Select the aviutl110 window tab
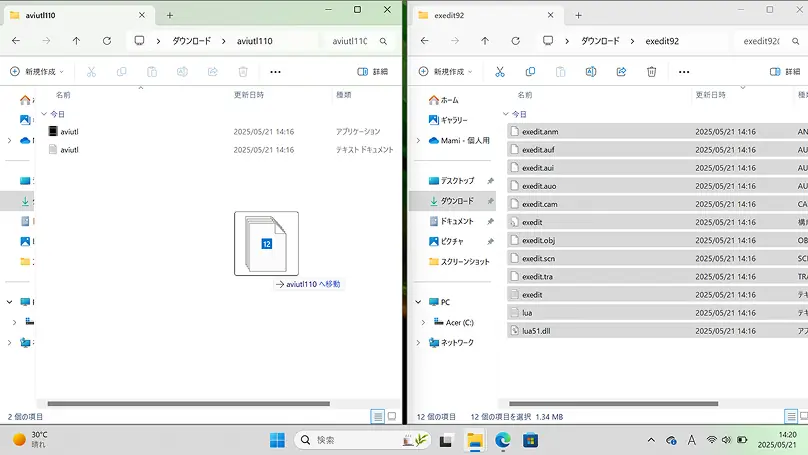Image resolution: width=808 pixels, height=455 pixels. 77,15
